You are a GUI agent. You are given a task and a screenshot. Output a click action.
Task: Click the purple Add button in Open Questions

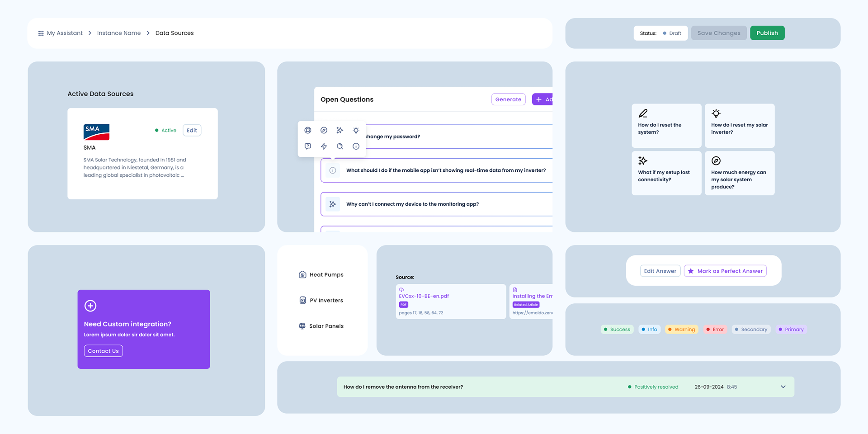click(542, 99)
